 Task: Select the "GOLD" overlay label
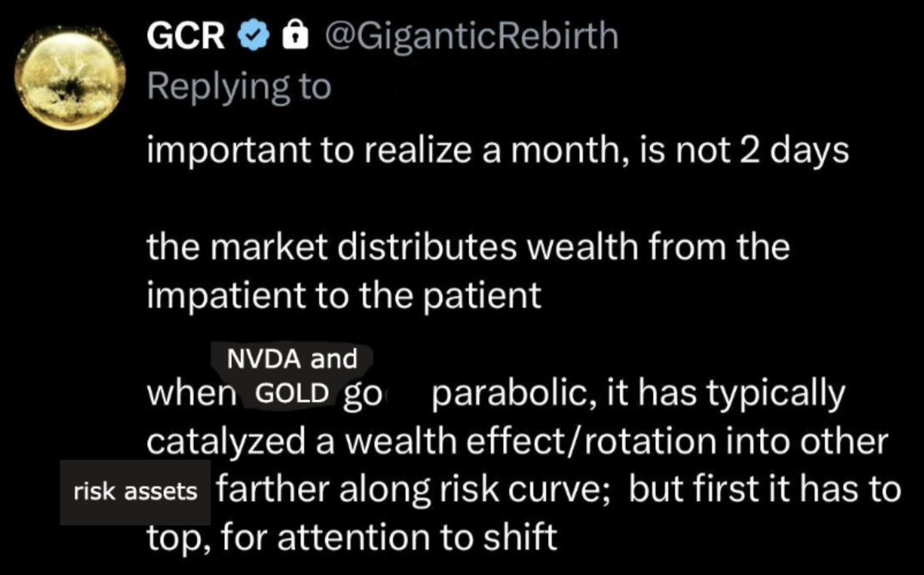[x=292, y=393]
